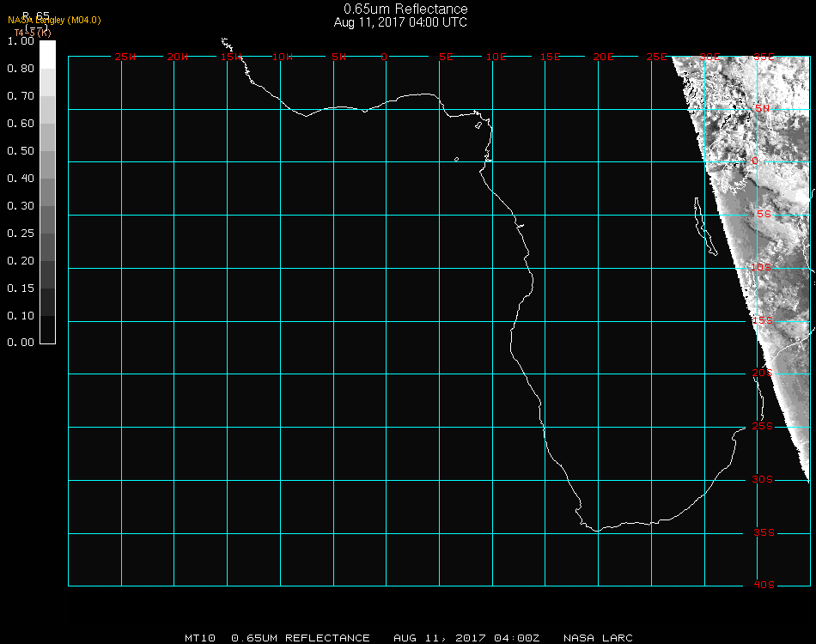Click the 'Aug 11, 2017 04:00 UTC' date line

click(400, 22)
